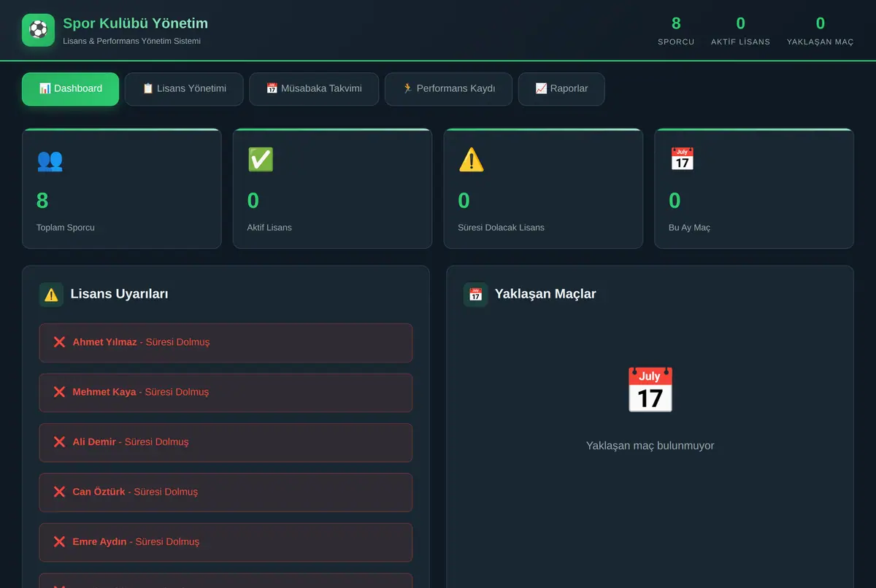Click the Aktif Lisans card label

(x=269, y=228)
